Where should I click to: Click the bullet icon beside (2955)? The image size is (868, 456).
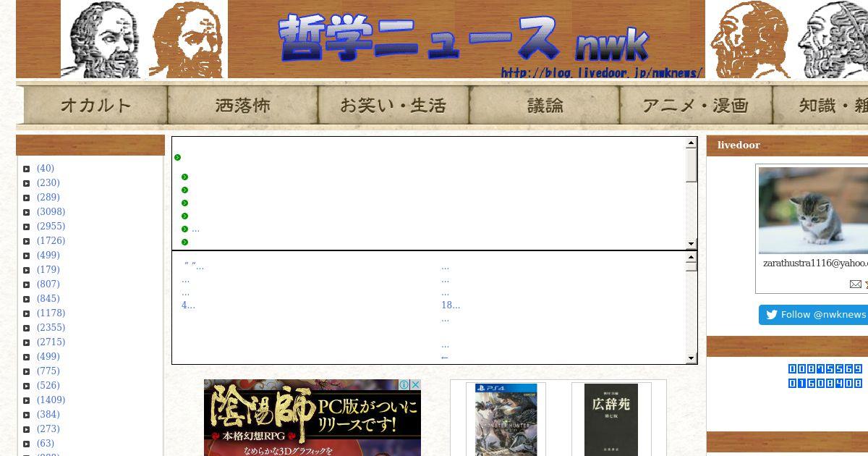[x=27, y=227]
